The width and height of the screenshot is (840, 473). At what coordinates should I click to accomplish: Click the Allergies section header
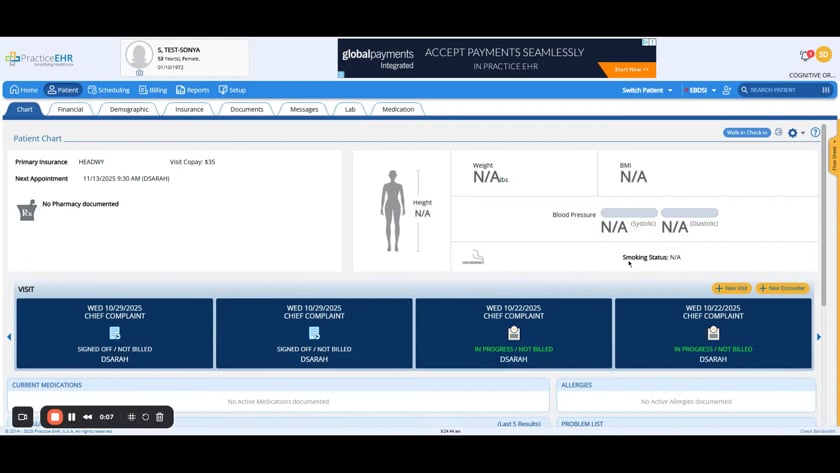coord(576,385)
